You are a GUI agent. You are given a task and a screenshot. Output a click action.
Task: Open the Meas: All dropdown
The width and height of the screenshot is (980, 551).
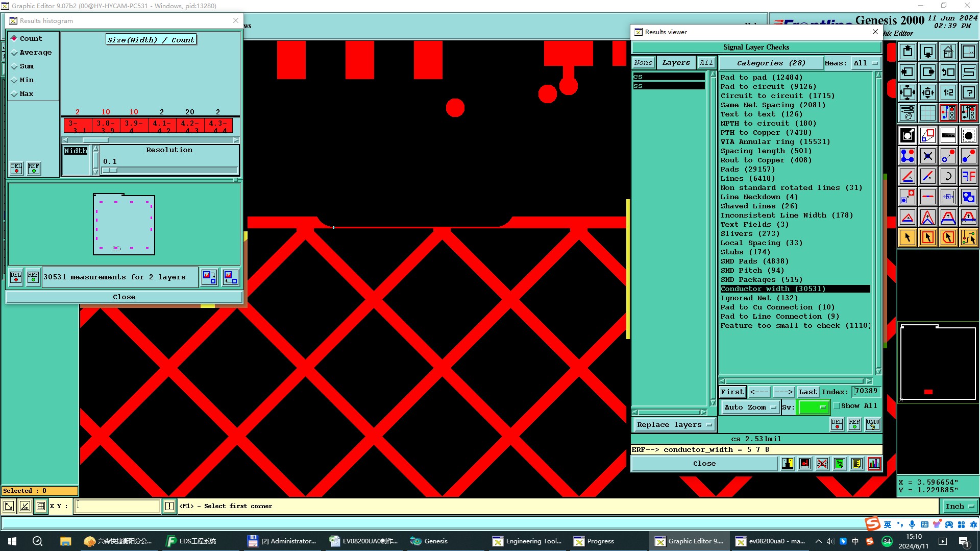click(866, 63)
